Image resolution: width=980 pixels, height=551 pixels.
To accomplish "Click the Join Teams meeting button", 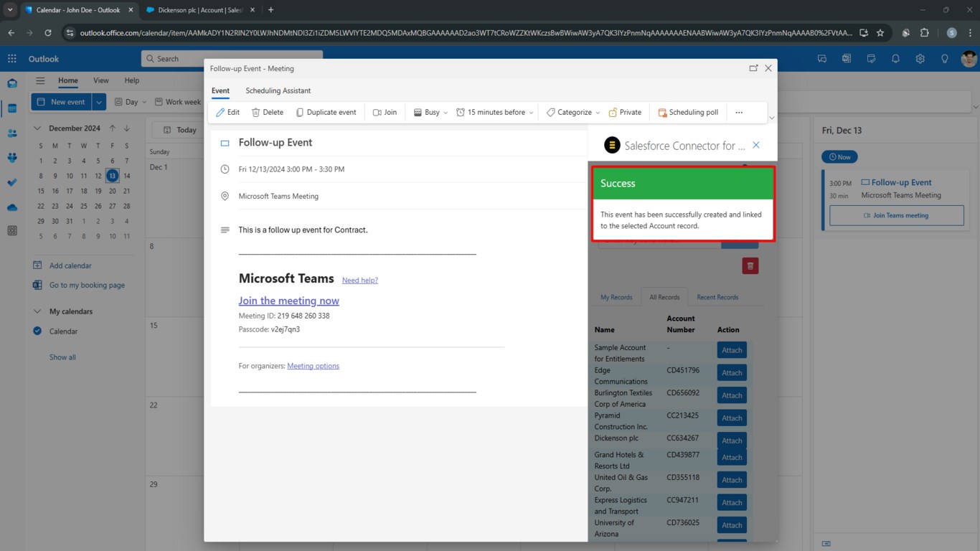I will click(x=896, y=215).
